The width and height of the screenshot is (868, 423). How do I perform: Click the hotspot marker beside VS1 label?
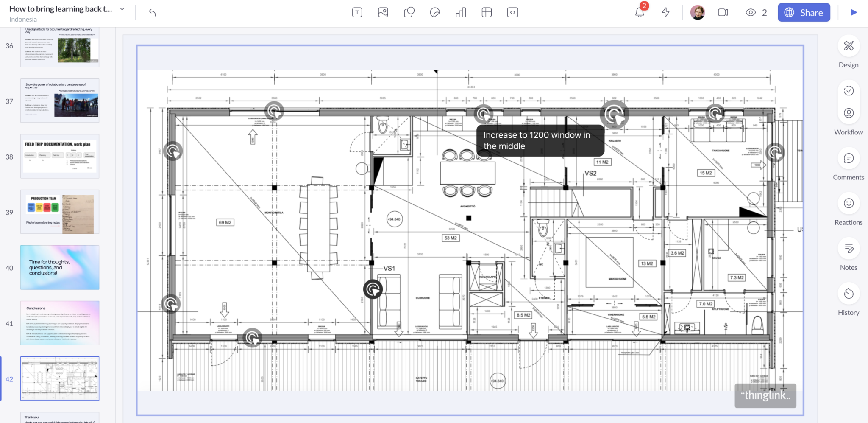point(373,289)
